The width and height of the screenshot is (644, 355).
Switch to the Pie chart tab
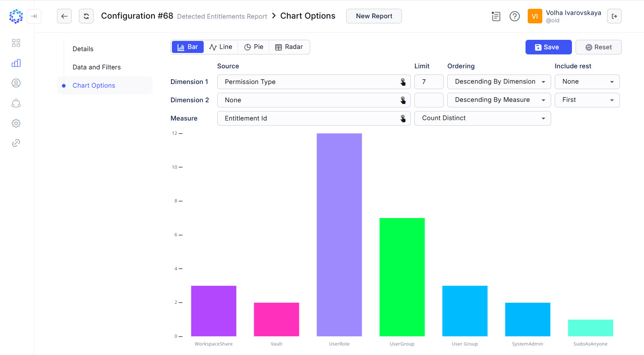pos(253,47)
